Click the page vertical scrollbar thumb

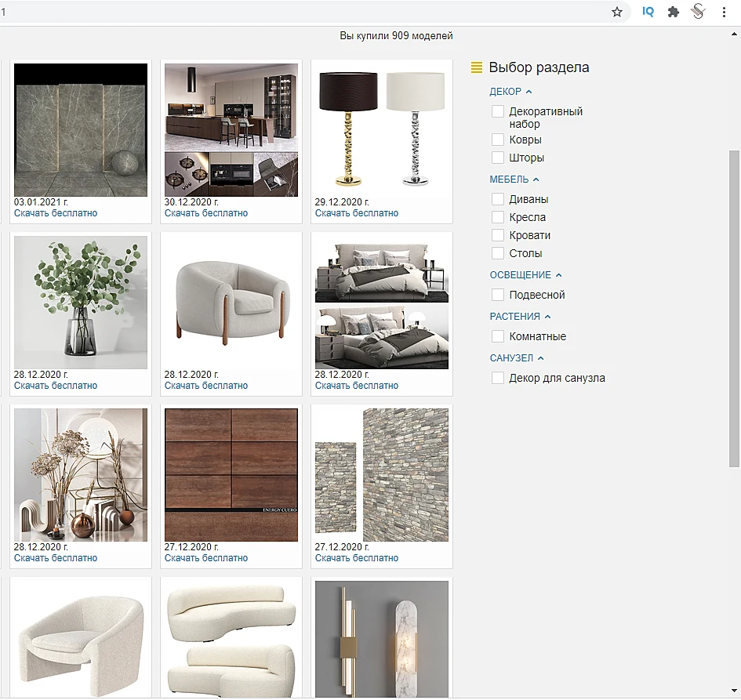point(734,308)
